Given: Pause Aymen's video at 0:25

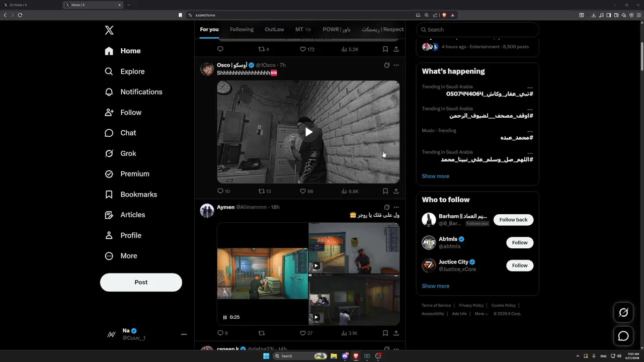Looking at the screenshot, I should click(x=225, y=317).
